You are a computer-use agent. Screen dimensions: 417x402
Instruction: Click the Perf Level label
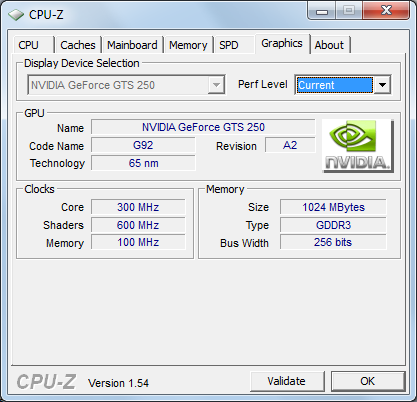pyautogui.click(x=263, y=84)
